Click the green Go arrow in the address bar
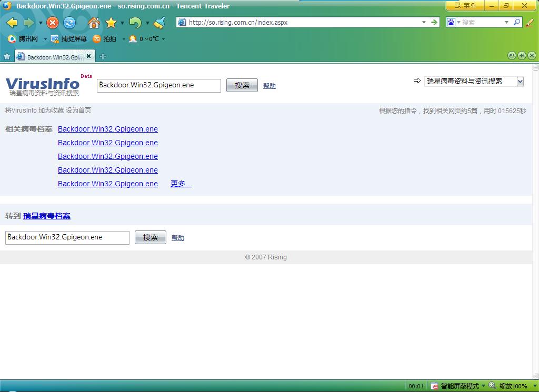 click(x=434, y=22)
